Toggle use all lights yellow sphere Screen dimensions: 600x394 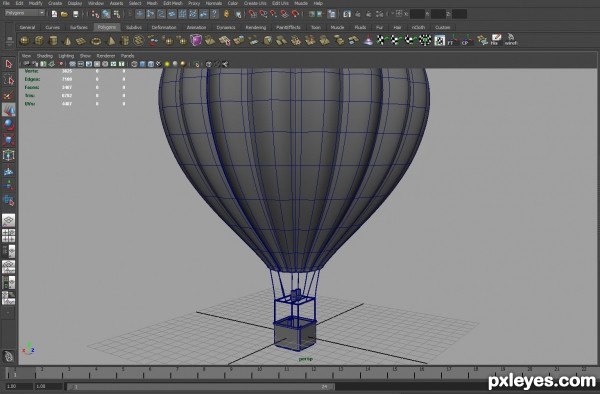pos(167,64)
